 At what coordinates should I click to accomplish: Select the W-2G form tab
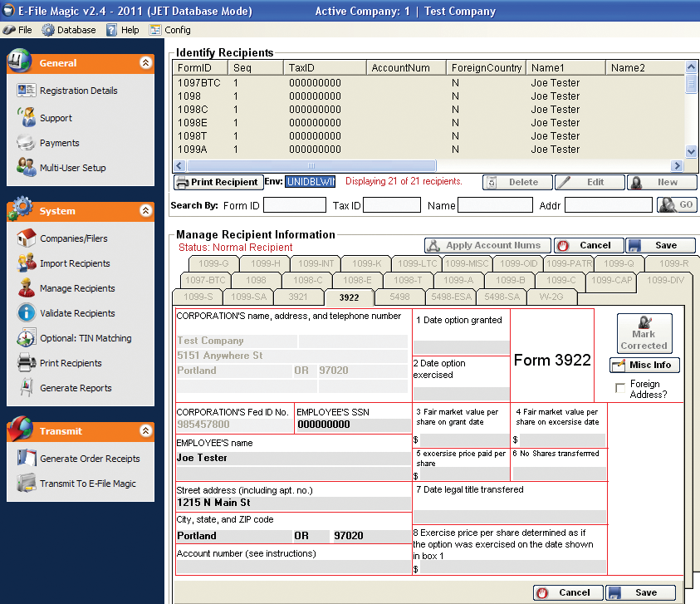click(551, 297)
